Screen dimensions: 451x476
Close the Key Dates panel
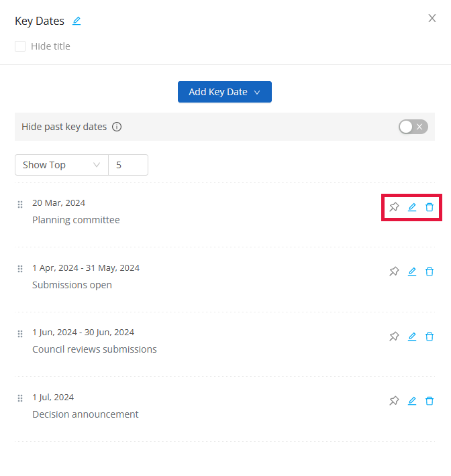[x=432, y=18]
